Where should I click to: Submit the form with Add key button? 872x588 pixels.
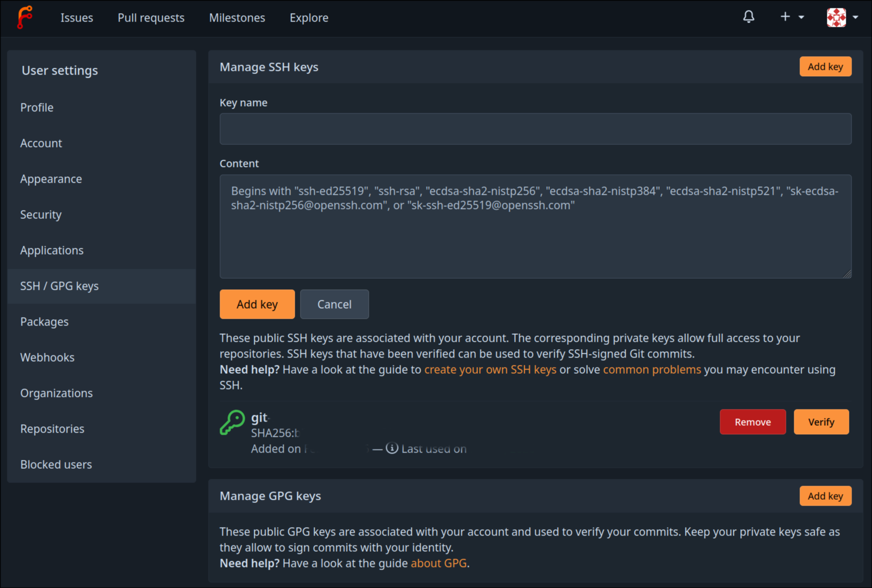coord(257,304)
